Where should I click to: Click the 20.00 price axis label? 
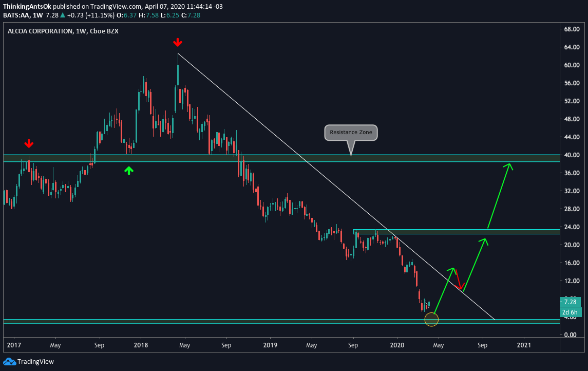click(x=572, y=245)
